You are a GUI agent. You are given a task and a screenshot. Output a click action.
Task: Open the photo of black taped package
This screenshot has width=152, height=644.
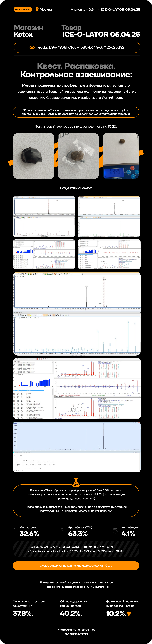[x=34, y=156]
